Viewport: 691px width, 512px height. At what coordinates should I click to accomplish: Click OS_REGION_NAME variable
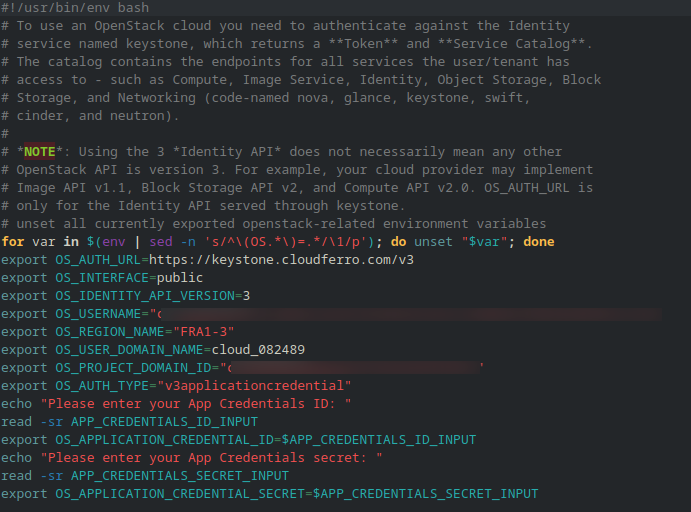[110, 332]
